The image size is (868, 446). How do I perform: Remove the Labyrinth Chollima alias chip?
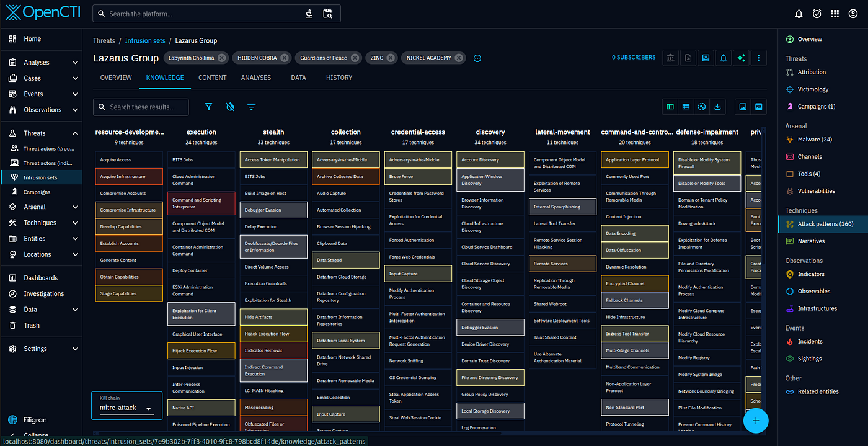tap(223, 58)
